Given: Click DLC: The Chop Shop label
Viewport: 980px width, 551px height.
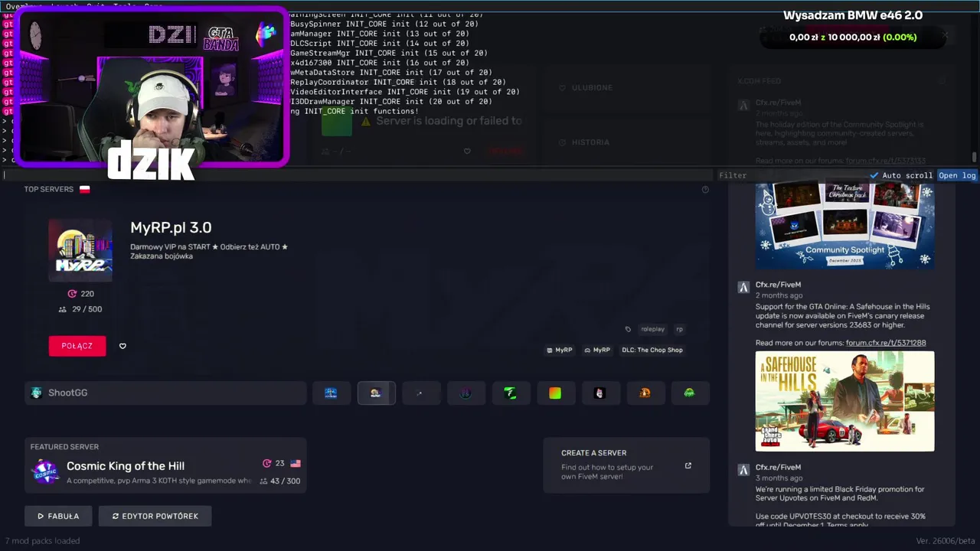Looking at the screenshot, I should [x=652, y=350].
